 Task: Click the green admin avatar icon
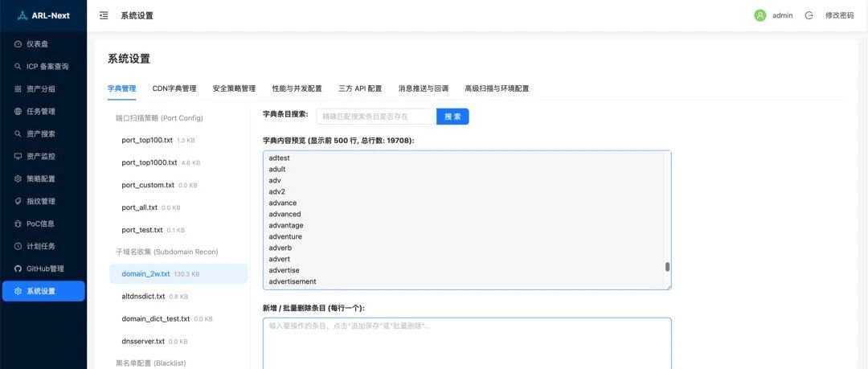click(760, 15)
